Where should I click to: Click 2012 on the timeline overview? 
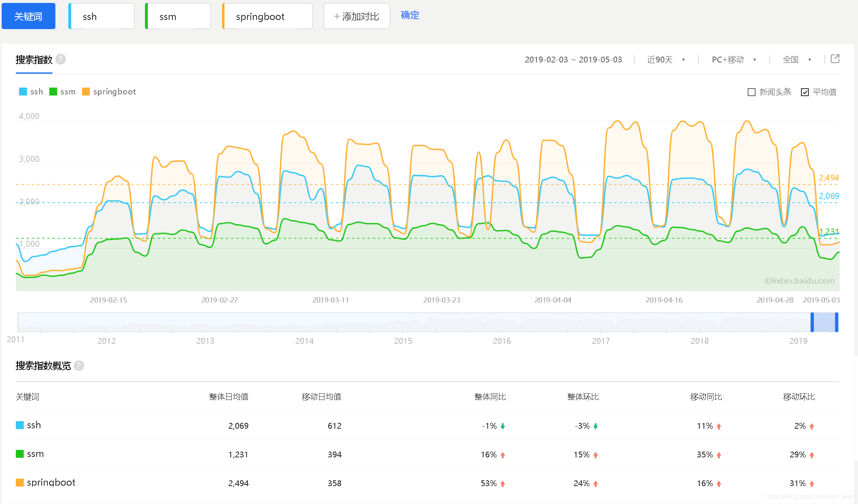click(x=106, y=341)
